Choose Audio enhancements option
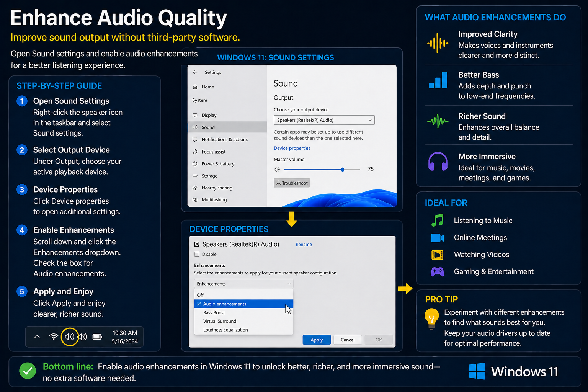588x392 pixels. (243, 304)
